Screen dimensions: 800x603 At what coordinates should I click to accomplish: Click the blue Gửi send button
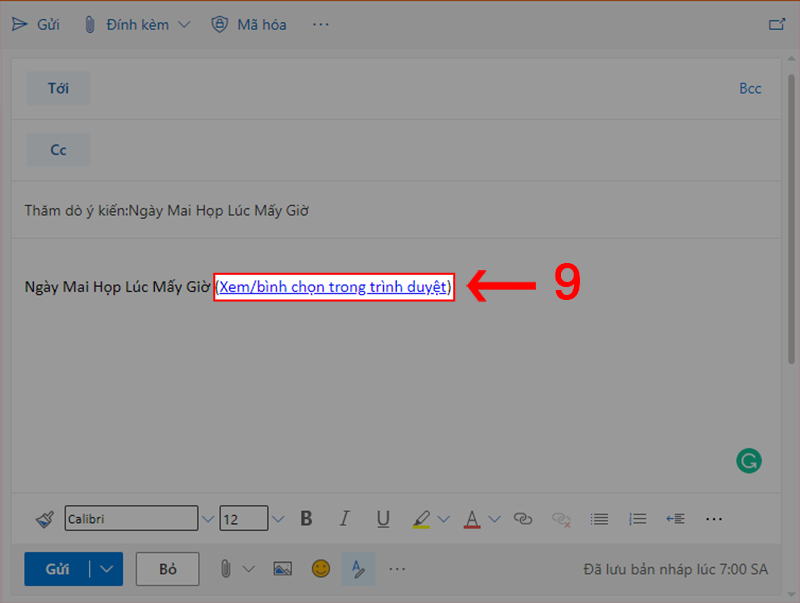tap(57, 569)
